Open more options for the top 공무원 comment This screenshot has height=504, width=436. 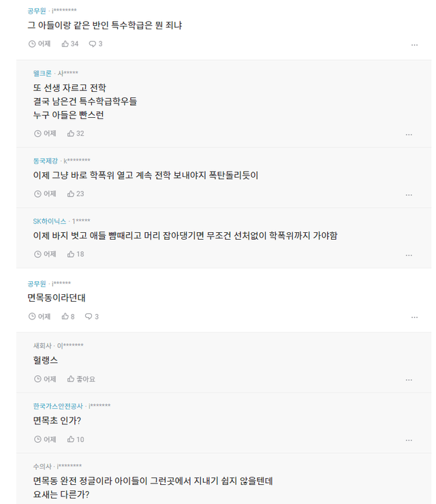[x=414, y=45]
